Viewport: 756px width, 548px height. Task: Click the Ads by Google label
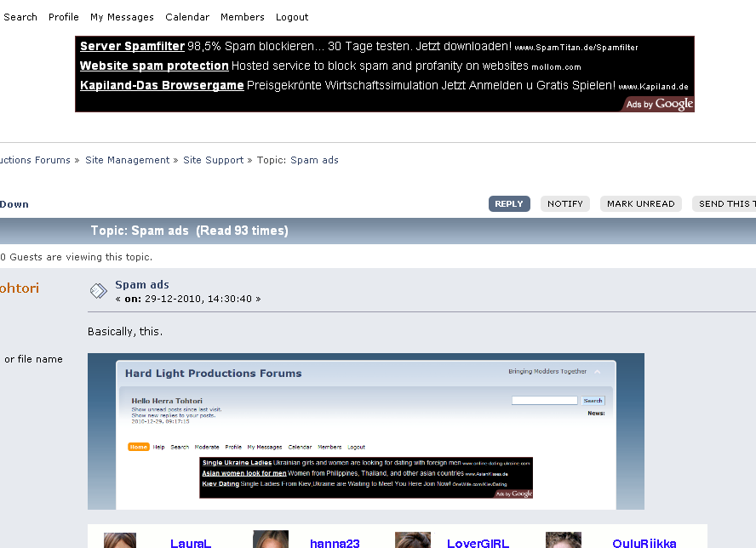(659, 104)
